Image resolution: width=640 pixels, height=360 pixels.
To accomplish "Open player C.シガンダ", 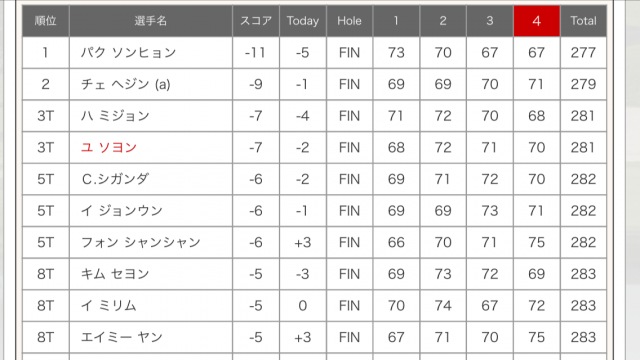I will 115,179.
